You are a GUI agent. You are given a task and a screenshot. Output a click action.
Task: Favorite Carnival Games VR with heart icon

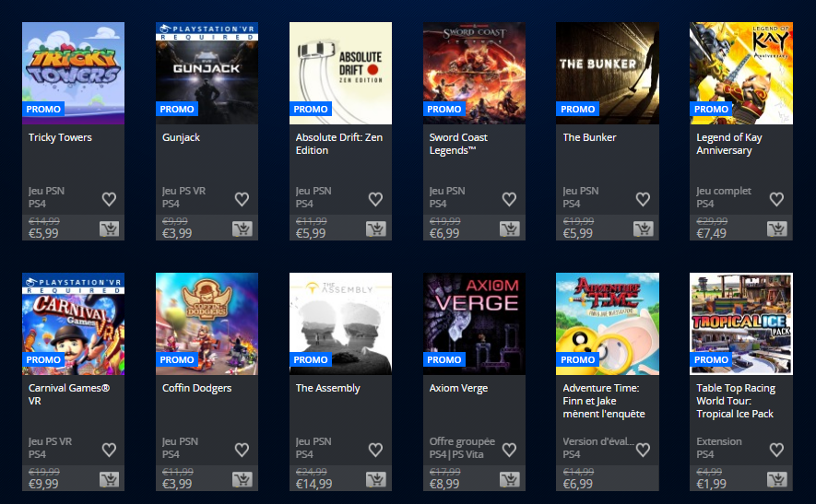click(x=109, y=450)
